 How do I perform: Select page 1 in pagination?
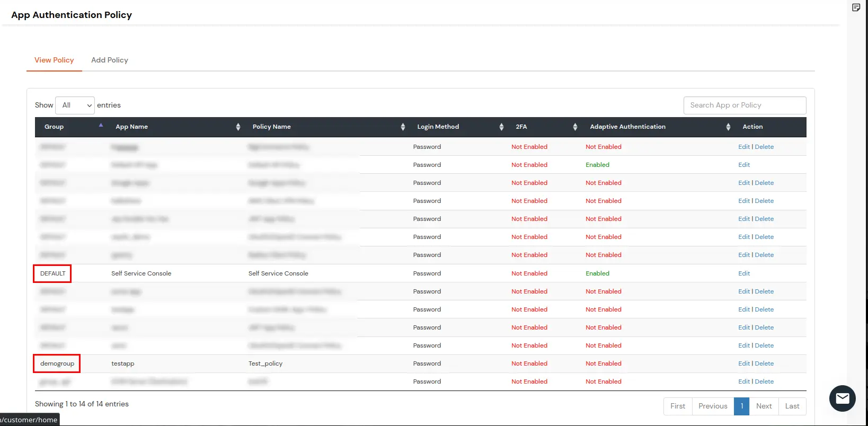click(x=741, y=406)
